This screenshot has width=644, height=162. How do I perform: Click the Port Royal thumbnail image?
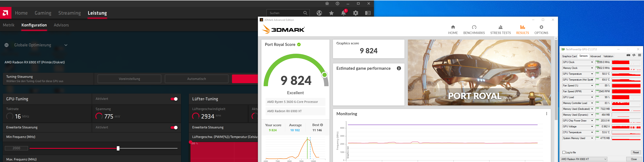pos(479,73)
